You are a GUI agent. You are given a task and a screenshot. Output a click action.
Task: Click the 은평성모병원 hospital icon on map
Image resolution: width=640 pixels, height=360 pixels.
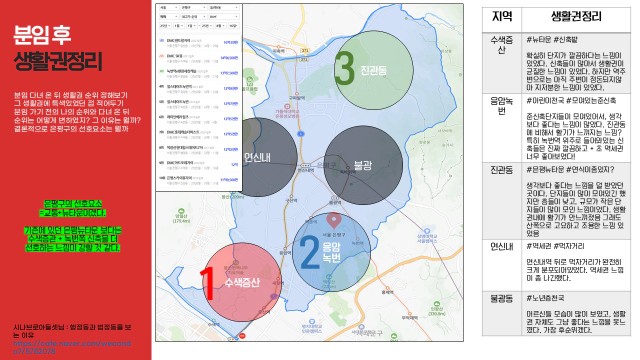pos(287,106)
